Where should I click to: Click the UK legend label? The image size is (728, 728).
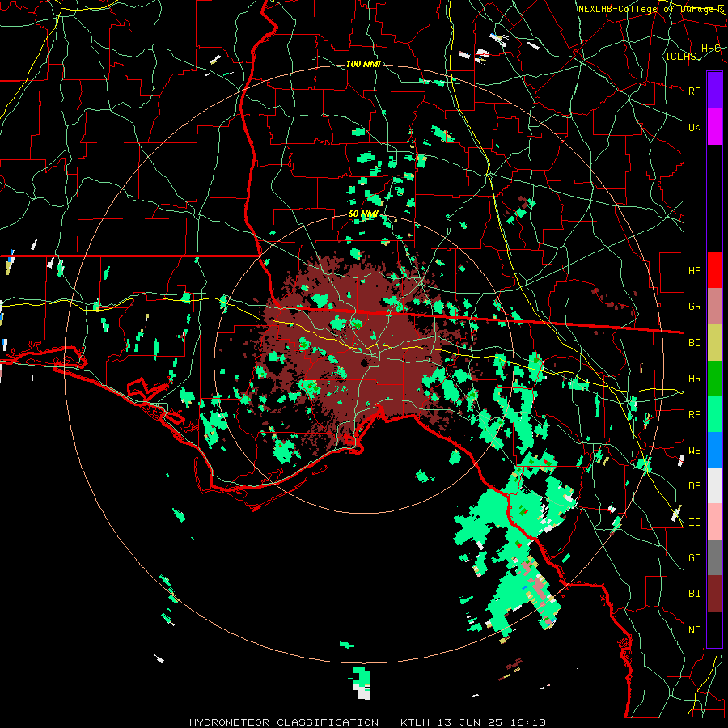pos(695,127)
